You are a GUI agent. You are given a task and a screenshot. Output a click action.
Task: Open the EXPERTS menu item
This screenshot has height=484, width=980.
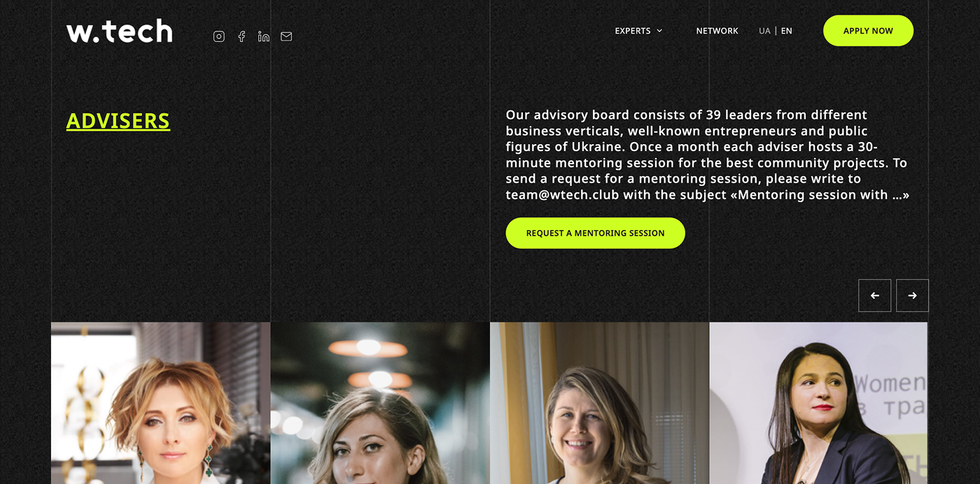(633, 31)
